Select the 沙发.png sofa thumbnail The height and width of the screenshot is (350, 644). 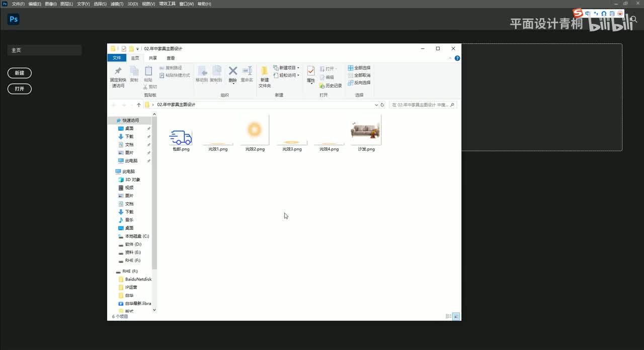pos(366,130)
